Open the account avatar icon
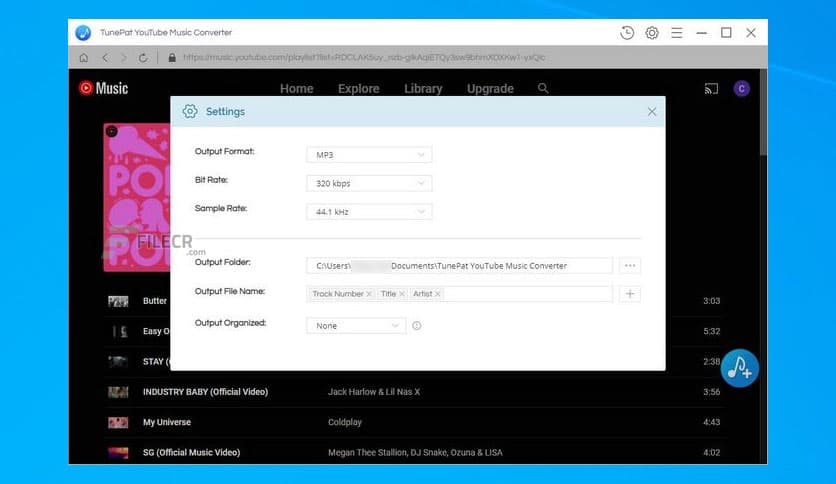This screenshot has width=836, height=484. pyautogui.click(x=741, y=89)
